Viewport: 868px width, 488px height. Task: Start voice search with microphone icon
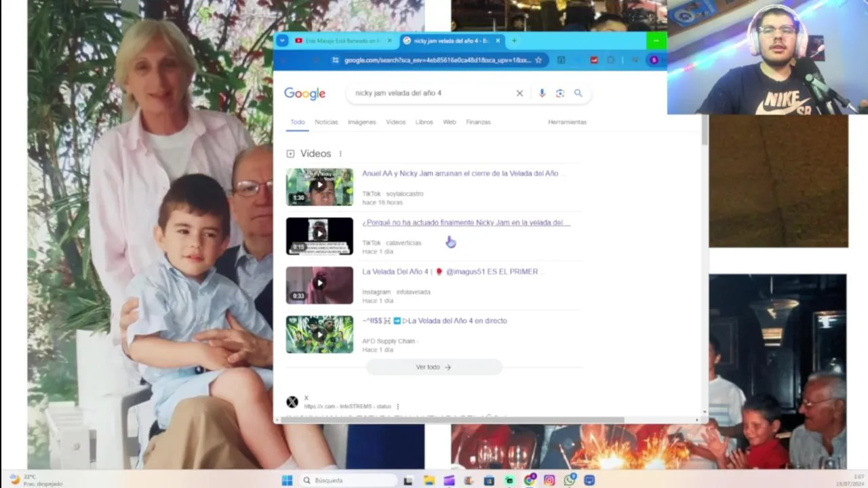coord(542,93)
